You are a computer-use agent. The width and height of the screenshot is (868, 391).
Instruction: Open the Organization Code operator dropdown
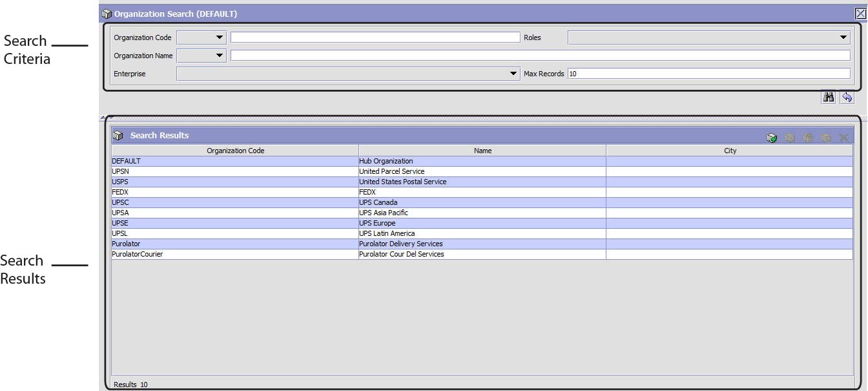(x=201, y=37)
